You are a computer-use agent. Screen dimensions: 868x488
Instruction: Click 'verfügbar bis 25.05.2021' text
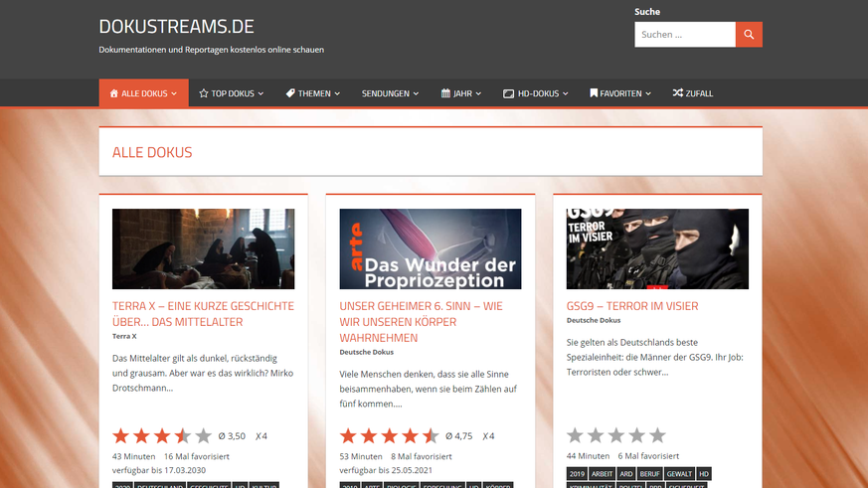click(386, 470)
